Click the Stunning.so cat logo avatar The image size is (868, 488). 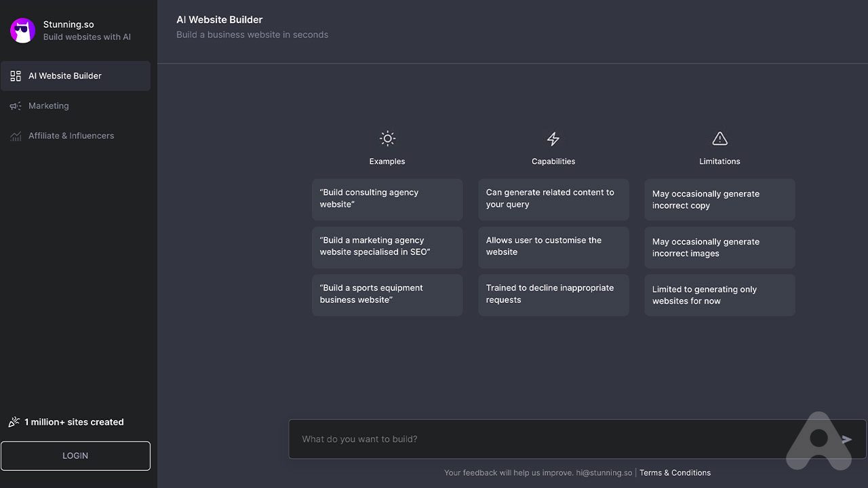[x=22, y=30]
